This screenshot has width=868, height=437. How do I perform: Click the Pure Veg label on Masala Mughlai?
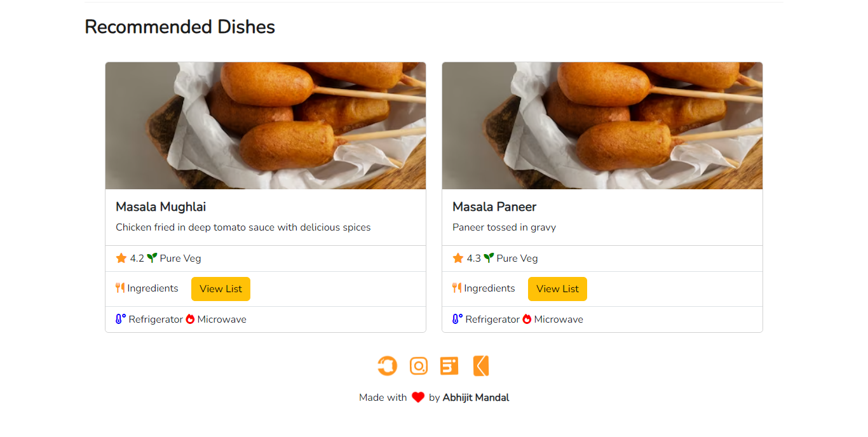(179, 258)
